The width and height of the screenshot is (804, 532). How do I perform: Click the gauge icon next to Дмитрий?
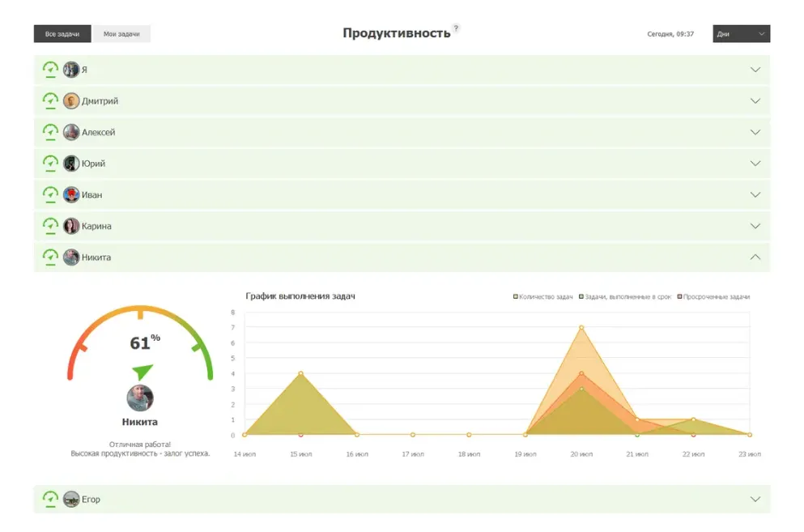pyautogui.click(x=50, y=101)
